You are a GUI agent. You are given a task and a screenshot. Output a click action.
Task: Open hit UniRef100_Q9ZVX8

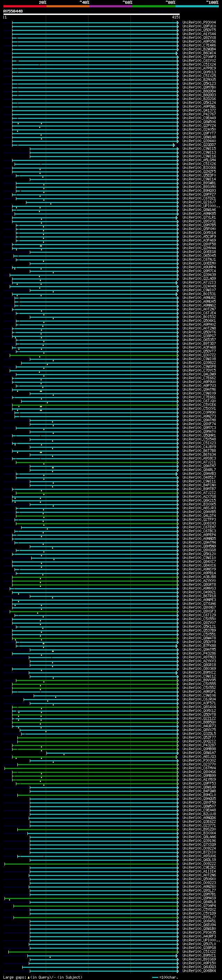coord(199,38)
